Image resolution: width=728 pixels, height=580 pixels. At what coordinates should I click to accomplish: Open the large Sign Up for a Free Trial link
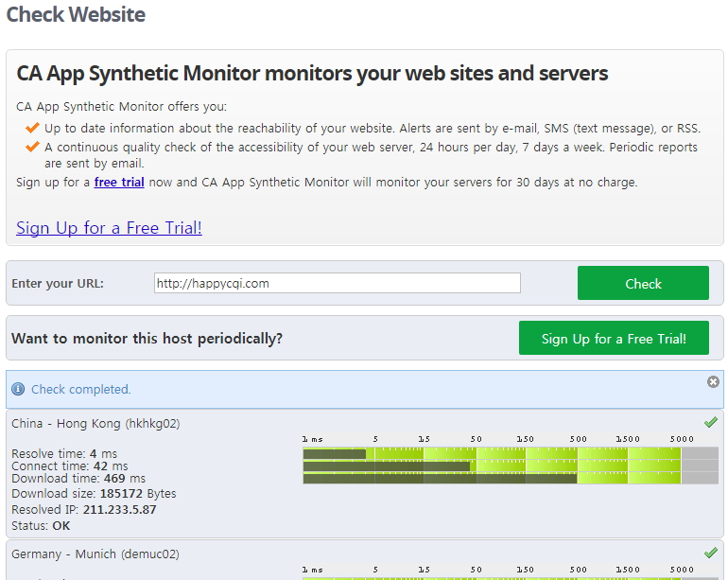click(109, 228)
